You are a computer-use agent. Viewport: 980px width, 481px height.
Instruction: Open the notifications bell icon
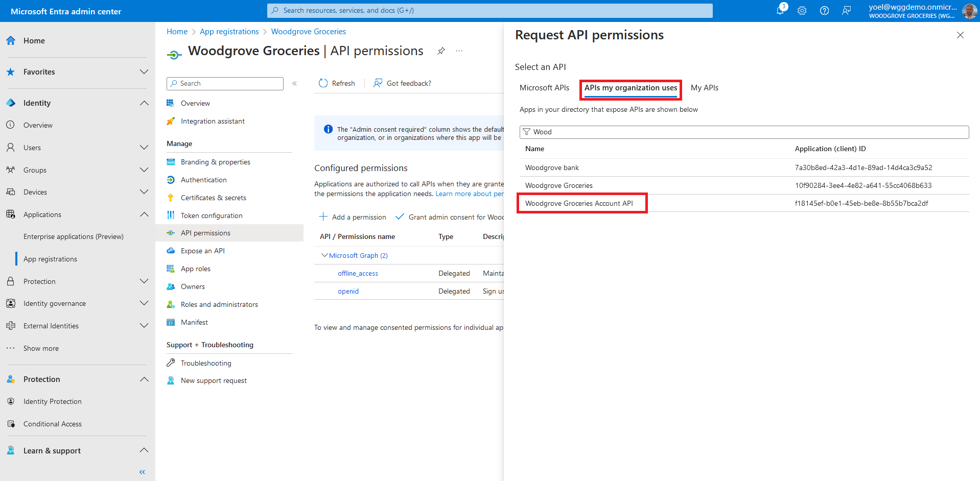(x=780, y=11)
